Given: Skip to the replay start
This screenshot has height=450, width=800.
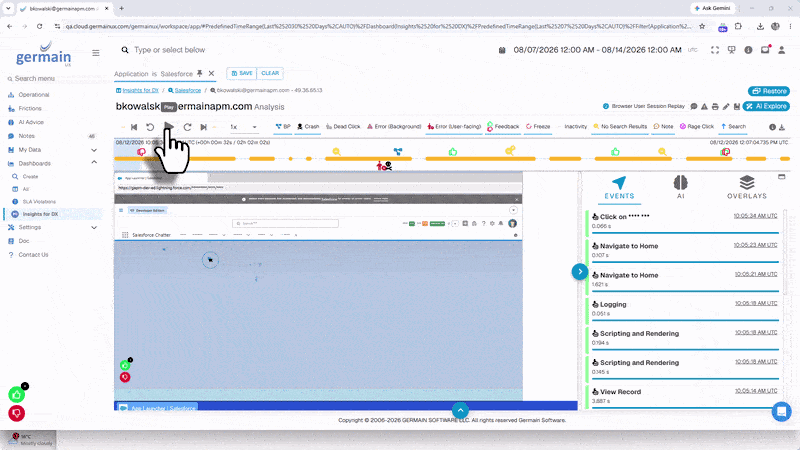Looking at the screenshot, I should click(134, 127).
